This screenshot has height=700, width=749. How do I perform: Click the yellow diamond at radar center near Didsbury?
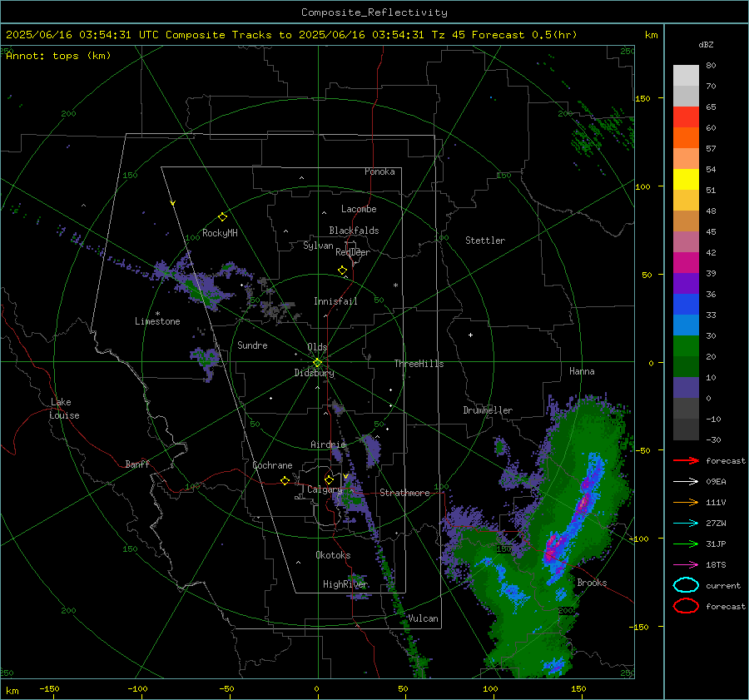317,363
